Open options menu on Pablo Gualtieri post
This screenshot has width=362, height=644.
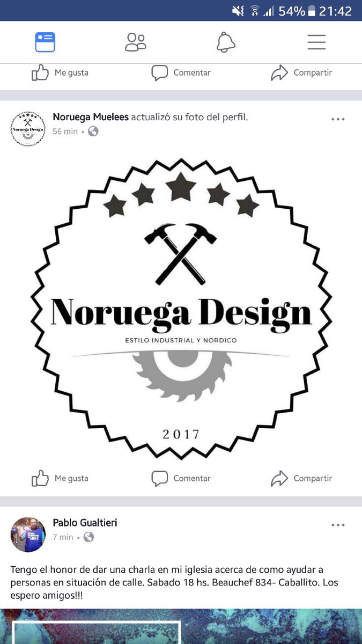pos(338,525)
